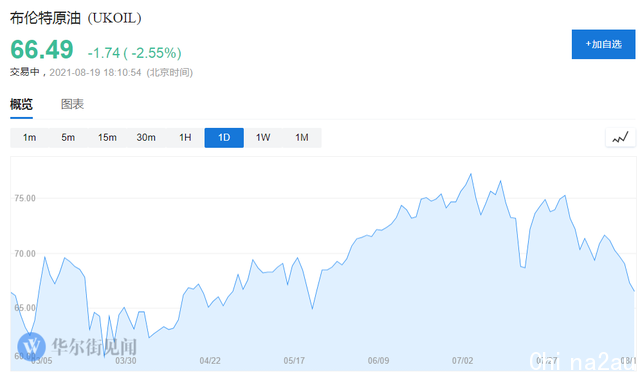Add UKOIL via +加自选 button
This screenshot has width=640, height=374.
603,44
